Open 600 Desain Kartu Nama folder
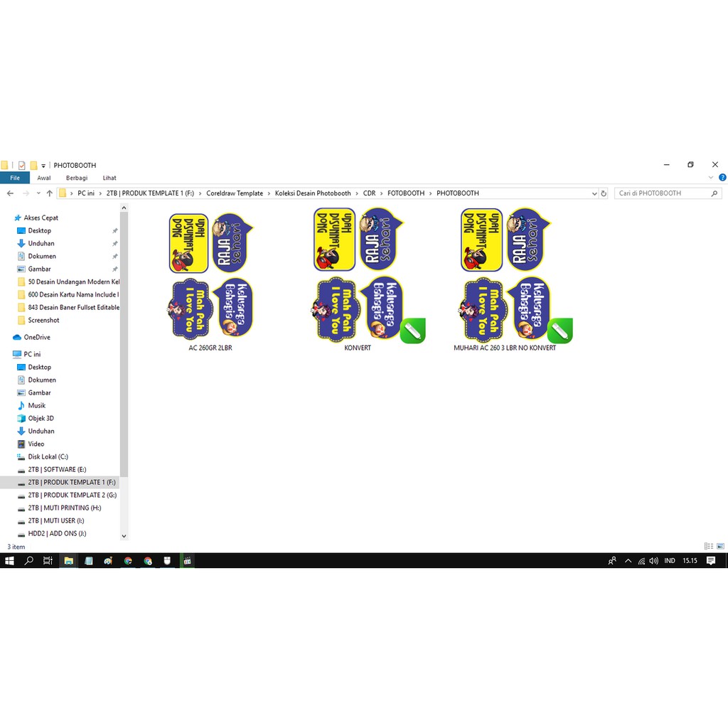The height and width of the screenshot is (728, 728). tap(68, 295)
